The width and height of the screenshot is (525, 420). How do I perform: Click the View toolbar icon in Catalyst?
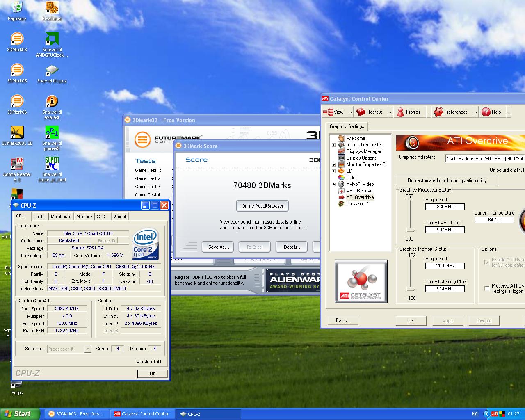(x=334, y=112)
